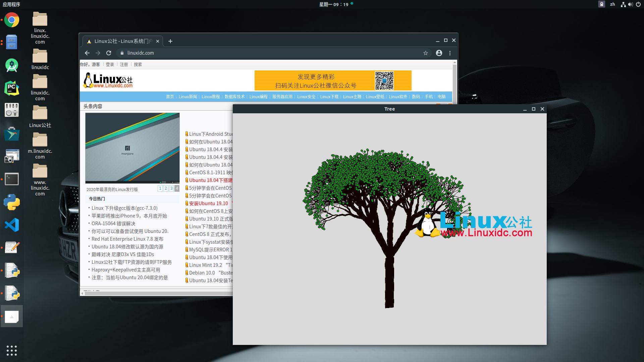Bookmark this page with star icon
Image resolution: width=644 pixels, height=362 pixels.
pos(426,53)
